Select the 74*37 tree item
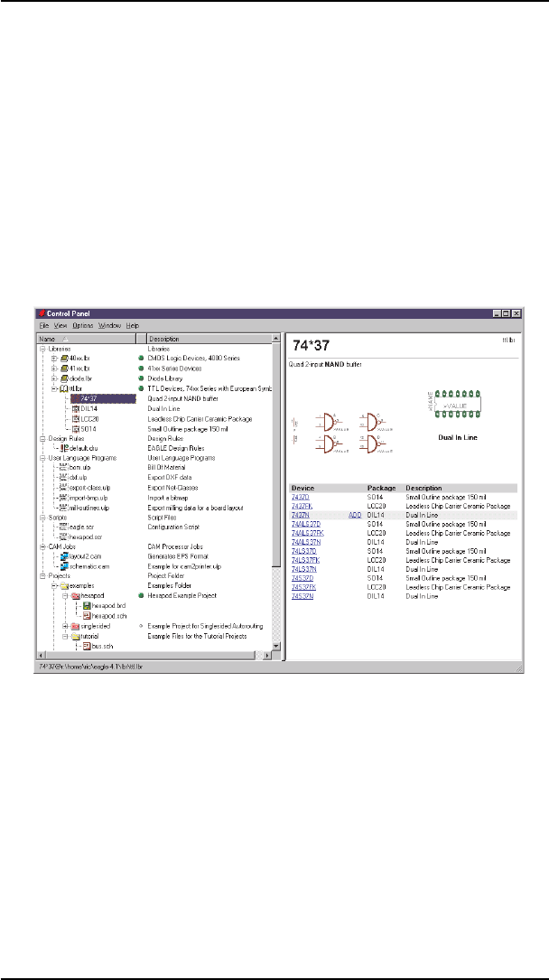Image resolution: width=549 pixels, height=980 pixels. click(x=105, y=398)
